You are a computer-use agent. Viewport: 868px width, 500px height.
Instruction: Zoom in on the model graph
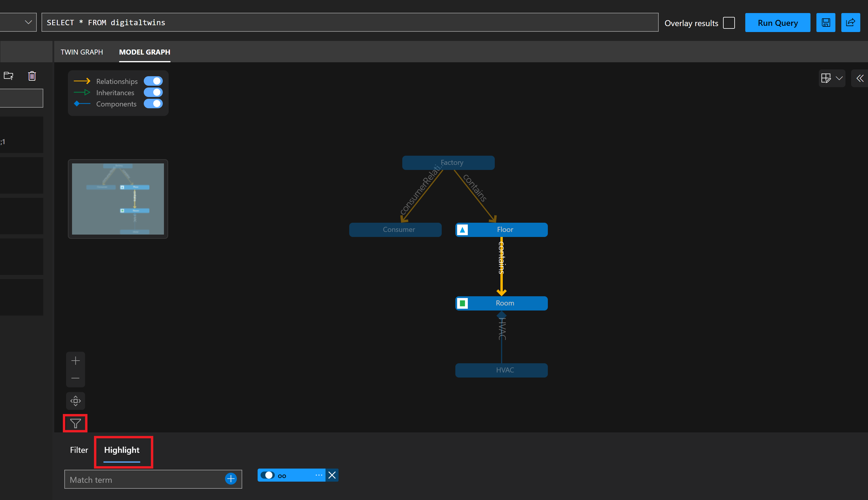(x=75, y=361)
